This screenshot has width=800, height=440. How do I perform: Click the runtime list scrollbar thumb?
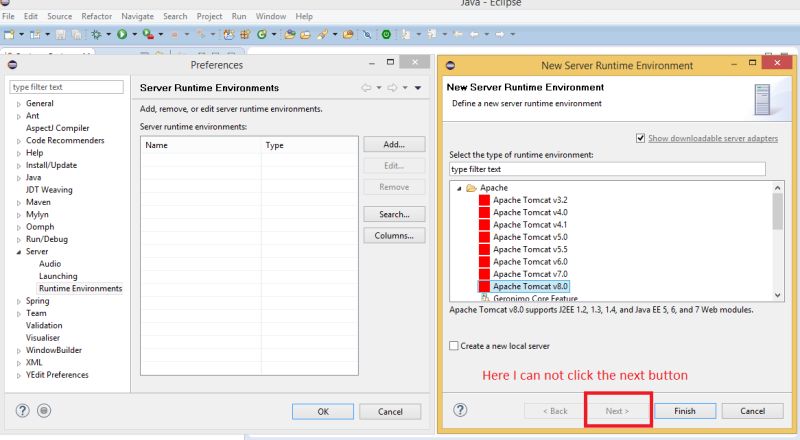[777, 211]
